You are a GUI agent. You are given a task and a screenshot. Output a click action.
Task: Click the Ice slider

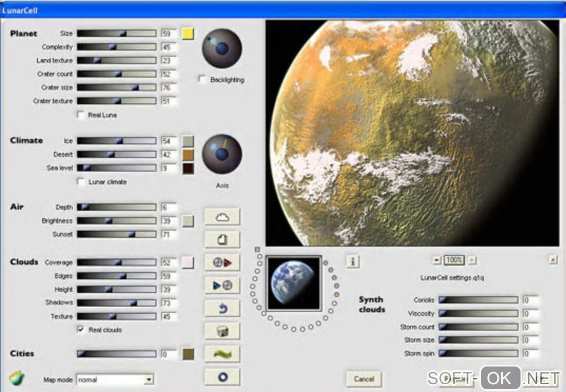(x=117, y=141)
